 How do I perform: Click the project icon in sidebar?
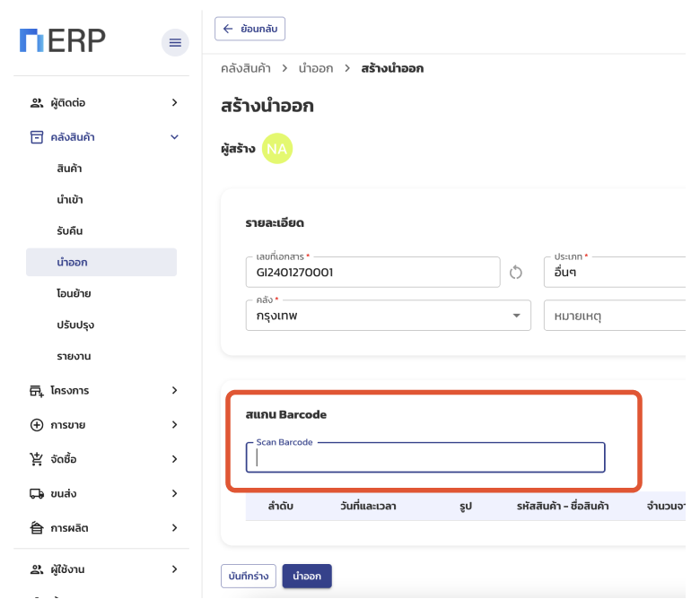pos(37,391)
